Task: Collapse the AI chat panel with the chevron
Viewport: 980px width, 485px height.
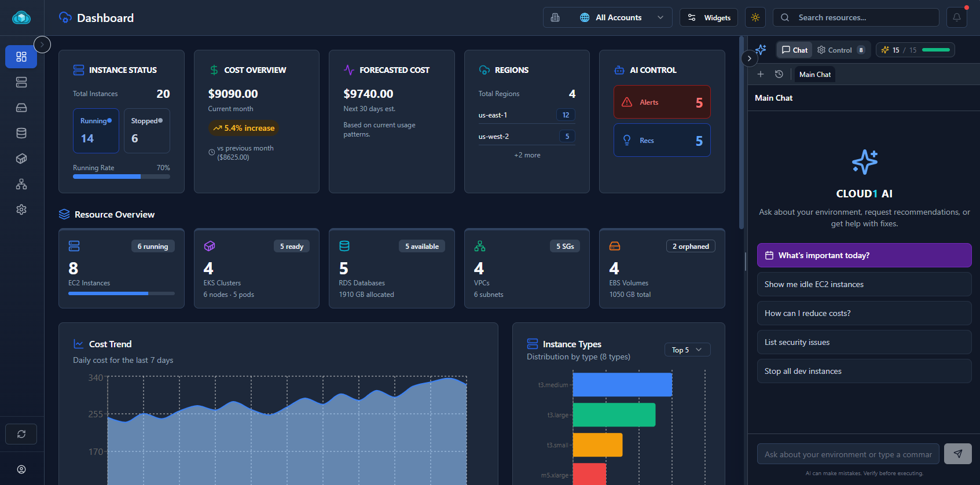Action: pyautogui.click(x=749, y=58)
